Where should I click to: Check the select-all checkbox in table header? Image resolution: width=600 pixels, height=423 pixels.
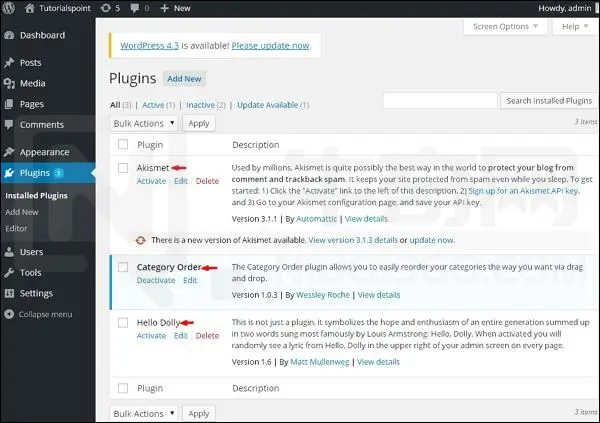pyautogui.click(x=123, y=144)
